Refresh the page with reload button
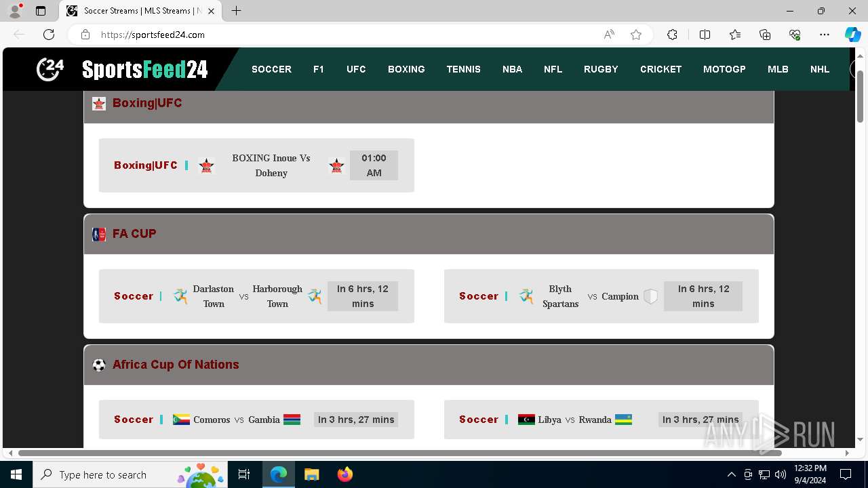Image resolution: width=868 pixels, height=488 pixels. tap(49, 35)
